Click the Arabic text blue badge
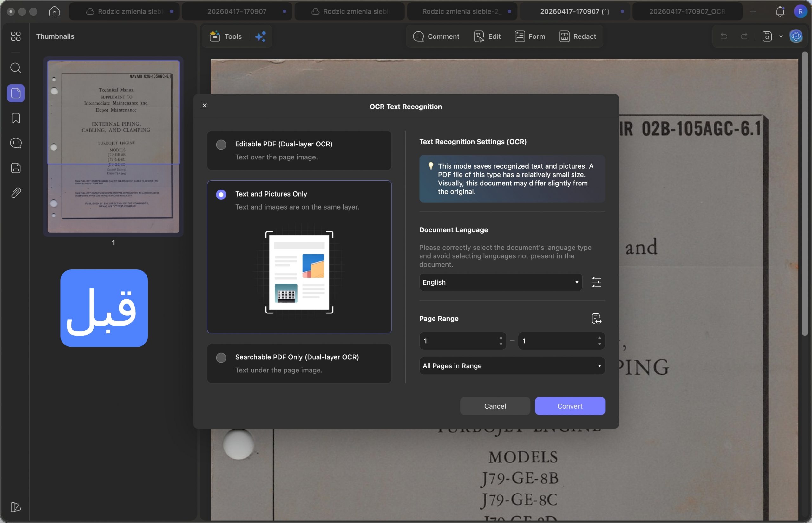 pyautogui.click(x=104, y=308)
